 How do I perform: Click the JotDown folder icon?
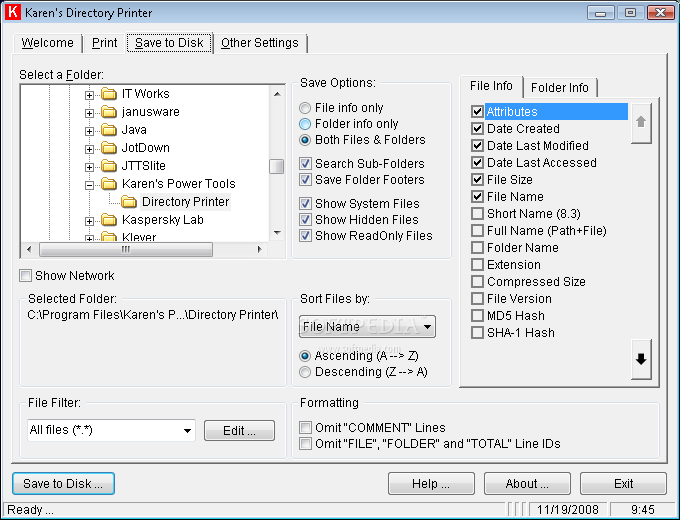[x=109, y=148]
